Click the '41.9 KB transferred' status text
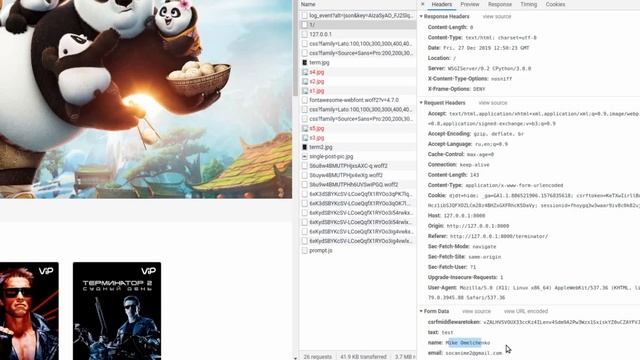 [x=363, y=357]
